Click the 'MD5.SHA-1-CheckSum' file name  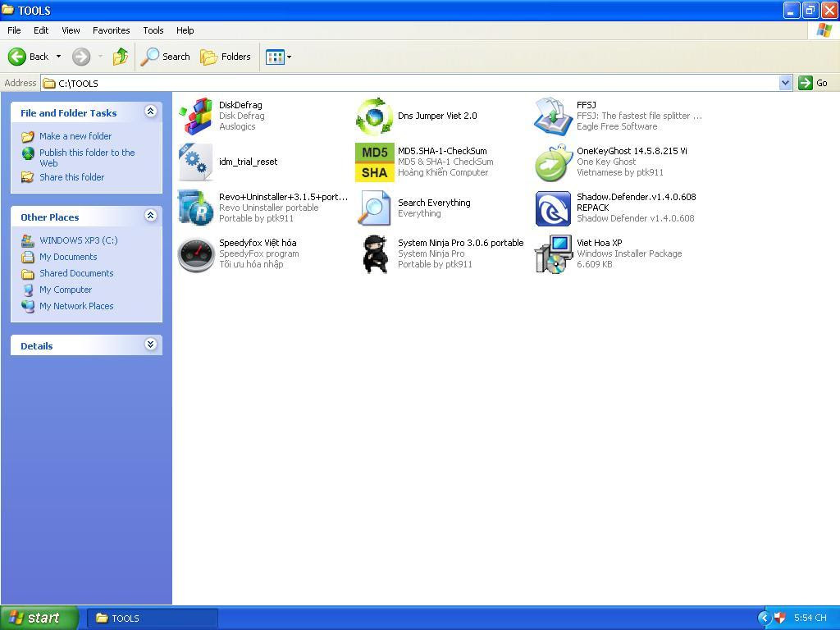pos(442,151)
